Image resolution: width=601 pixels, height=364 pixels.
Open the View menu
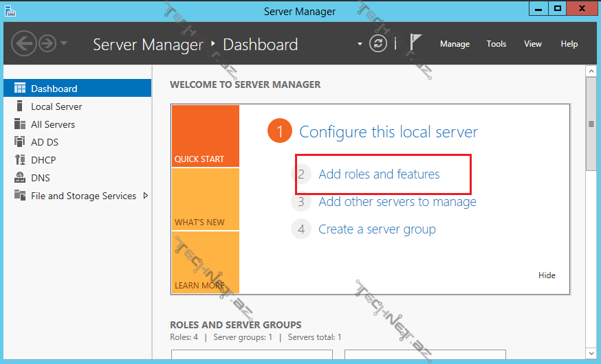click(533, 44)
